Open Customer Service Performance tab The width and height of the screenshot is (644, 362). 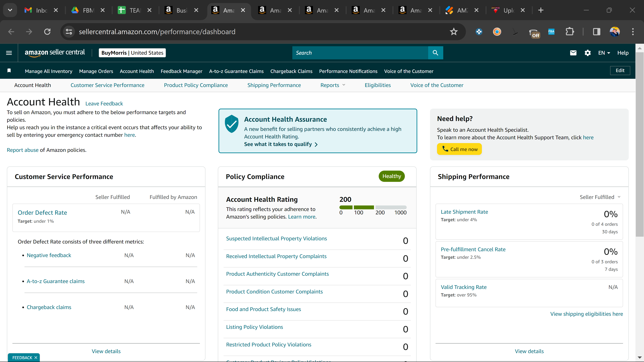(108, 85)
